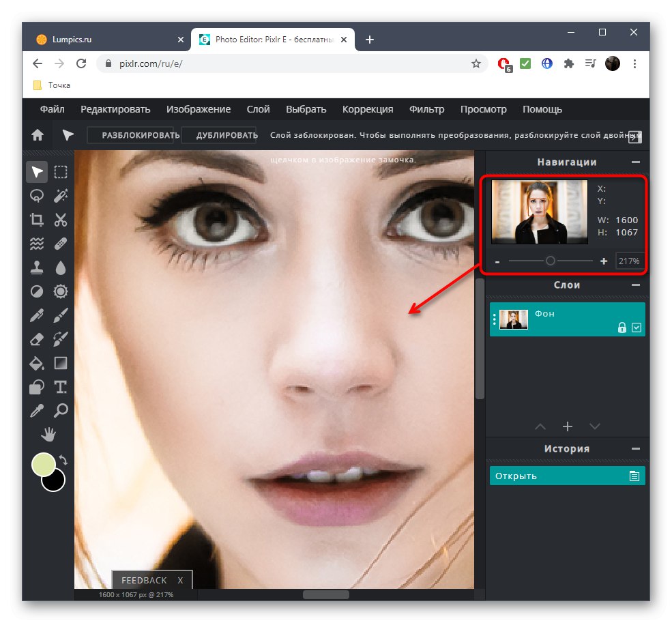Dismiss the FEEDBACK bar with X
This screenshot has height=623, width=672.
click(x=180, y=580)
